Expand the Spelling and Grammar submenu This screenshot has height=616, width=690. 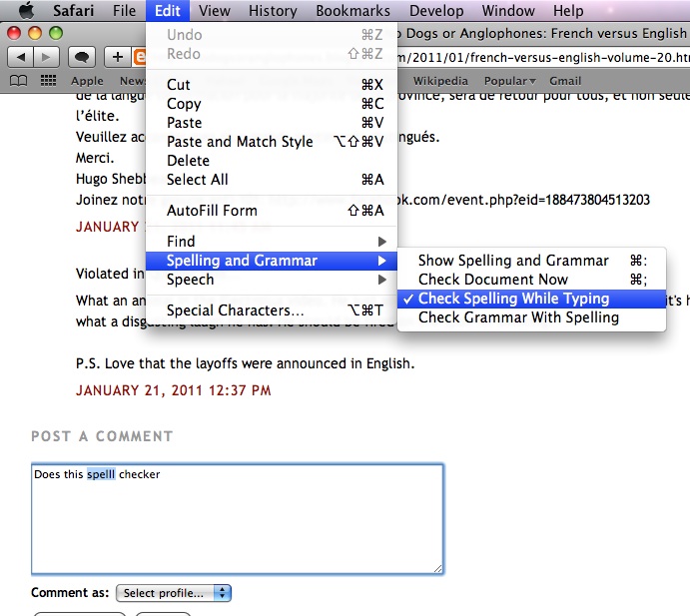click(272, 261)
